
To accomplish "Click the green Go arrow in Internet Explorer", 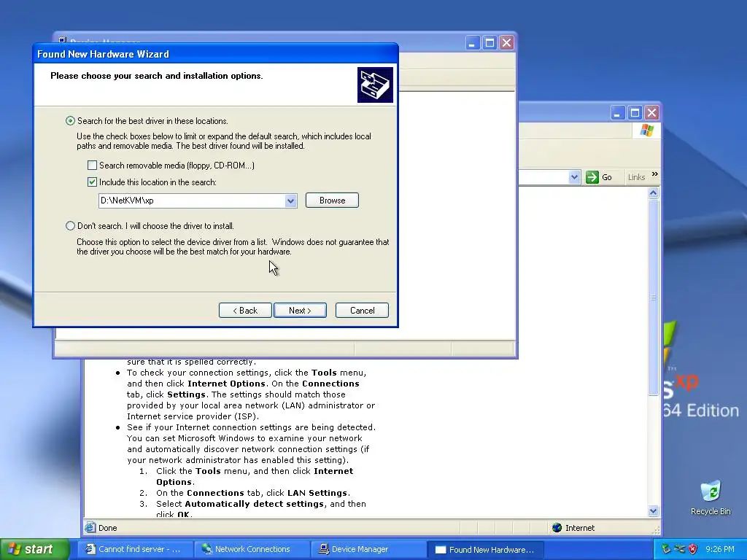I will click(x=592, y=177).
